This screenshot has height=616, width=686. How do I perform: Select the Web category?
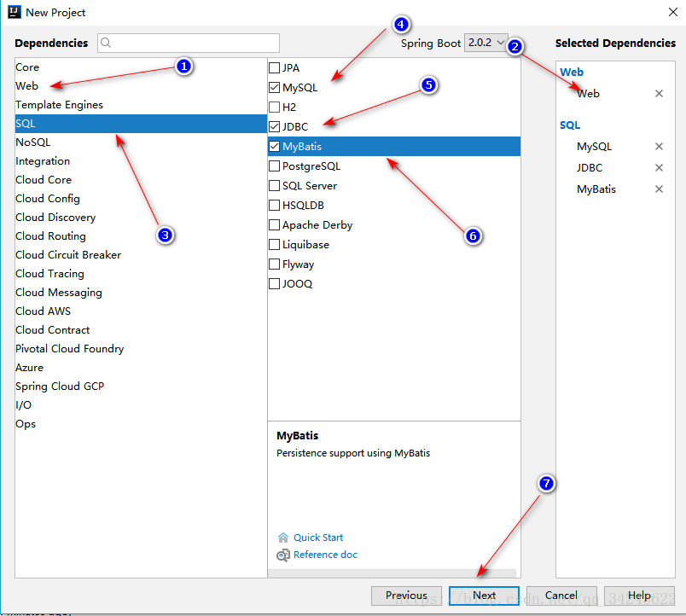click(141, 86)
